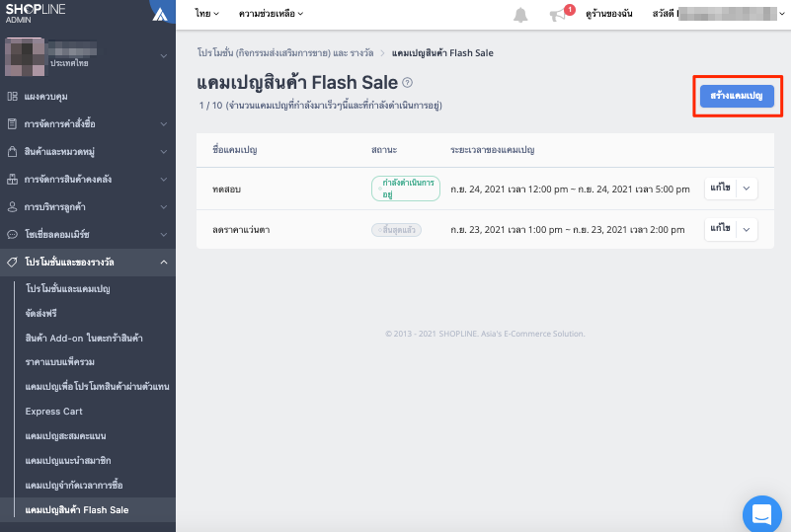This screenshot has width=791, height=532.
Task: Expand โซเชียลคอมเมิร์ซ menu chevron
Action: pyautogui.click(x=164, y=235)
